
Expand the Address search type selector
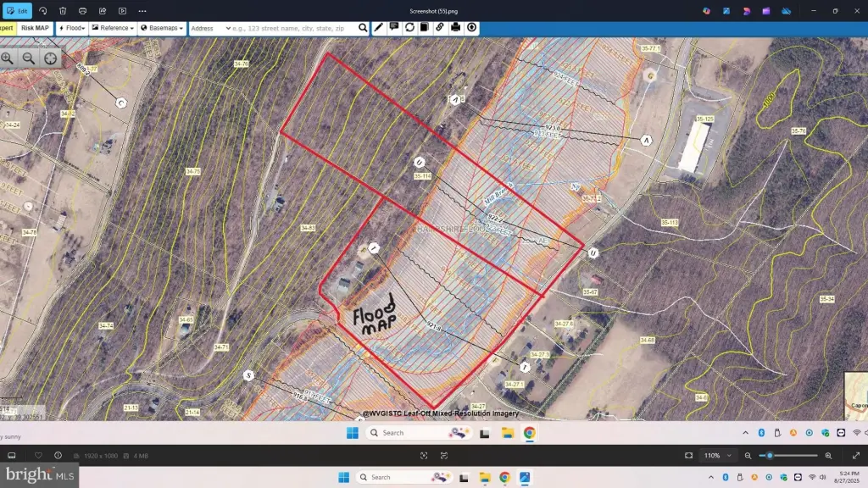(210, 28)
